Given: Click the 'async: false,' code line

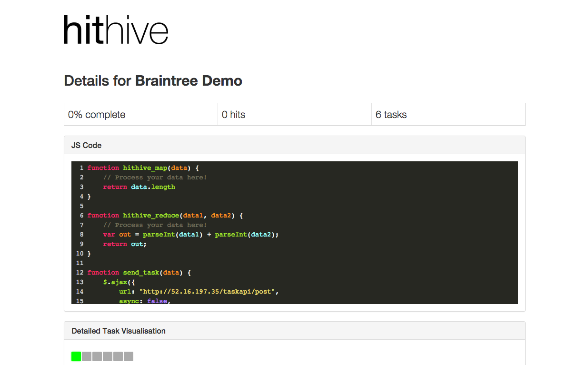Looking at the screenshot, I should (x=145, y=301).
